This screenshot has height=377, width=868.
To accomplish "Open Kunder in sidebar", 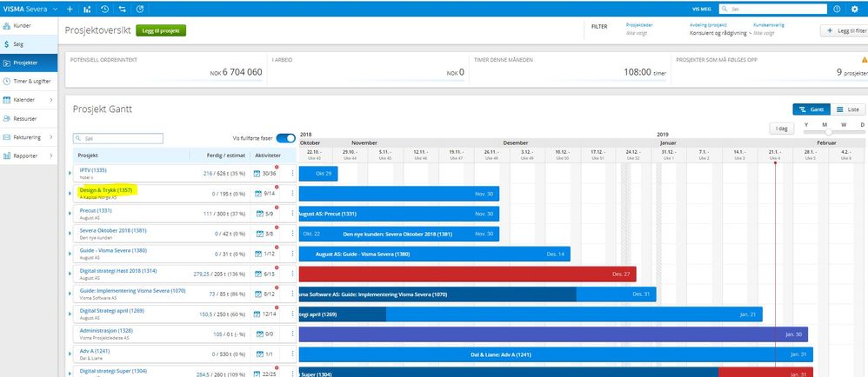I will pos(29,25).
